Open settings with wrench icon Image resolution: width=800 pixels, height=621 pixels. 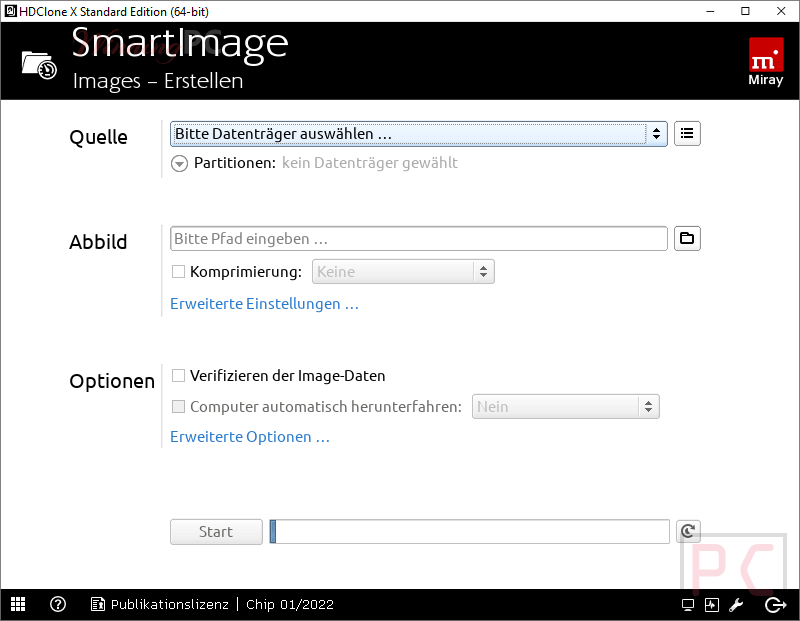click(x=736, y=605)
